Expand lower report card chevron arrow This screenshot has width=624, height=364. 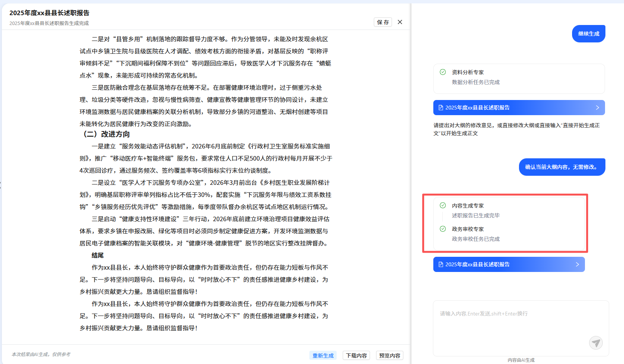577,264
